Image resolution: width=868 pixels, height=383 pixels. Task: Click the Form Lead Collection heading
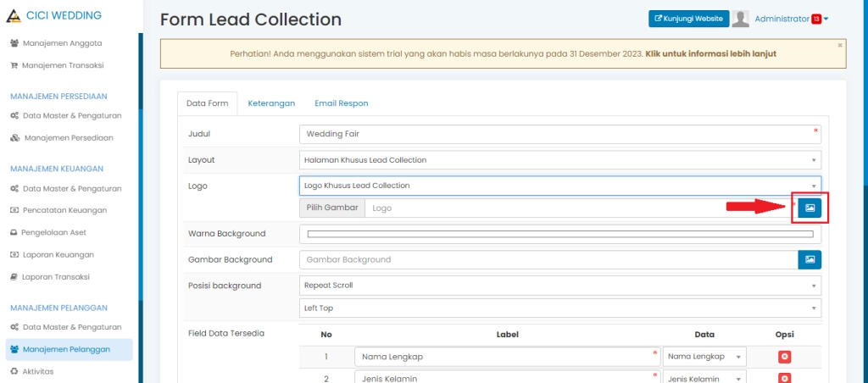tap(251, 20)
